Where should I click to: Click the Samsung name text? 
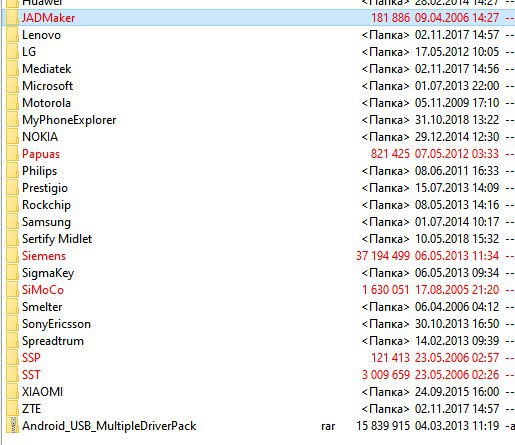(46, 222)
